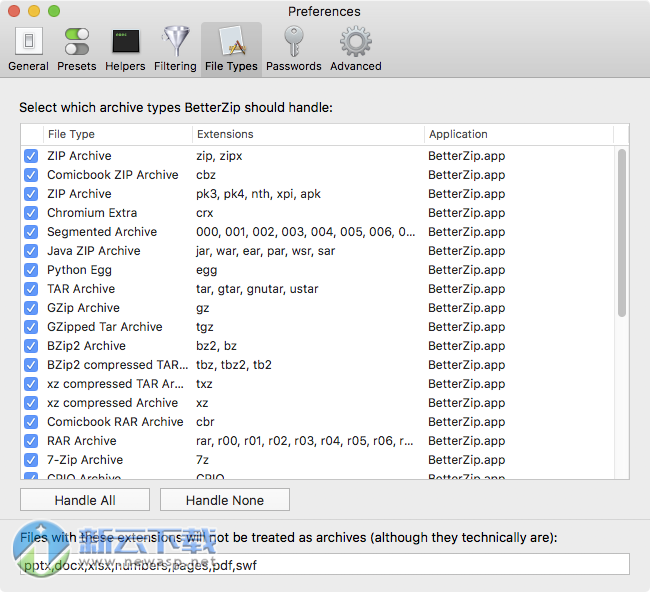The image size is (650, 592).
Task: Click the 'jar, war, ear, par, wsr, sar' cell
Action: [x=265, y=251]
